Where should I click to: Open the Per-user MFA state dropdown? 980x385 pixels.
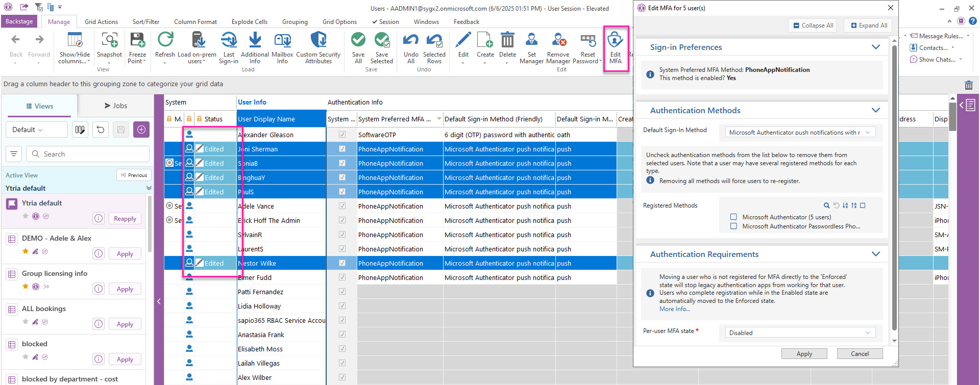[x=800, y=332]
